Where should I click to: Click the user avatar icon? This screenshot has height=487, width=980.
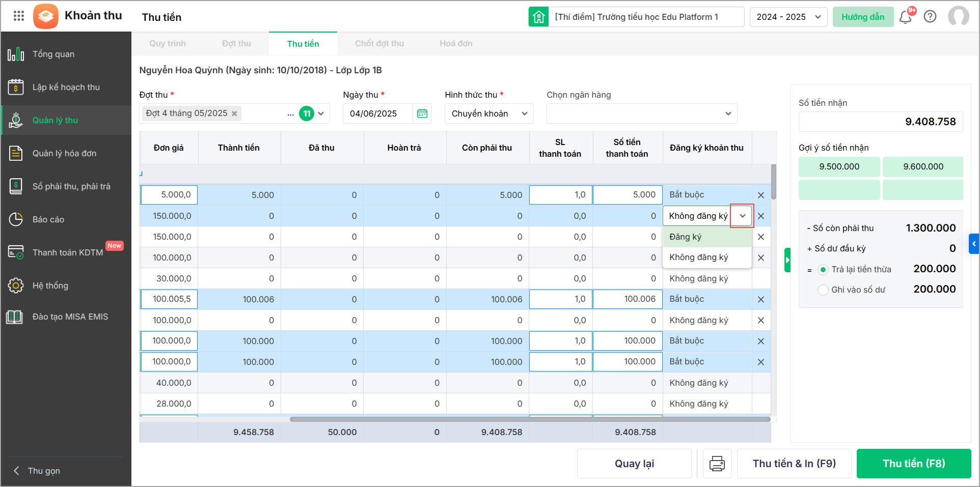click(x=958, y=16)
